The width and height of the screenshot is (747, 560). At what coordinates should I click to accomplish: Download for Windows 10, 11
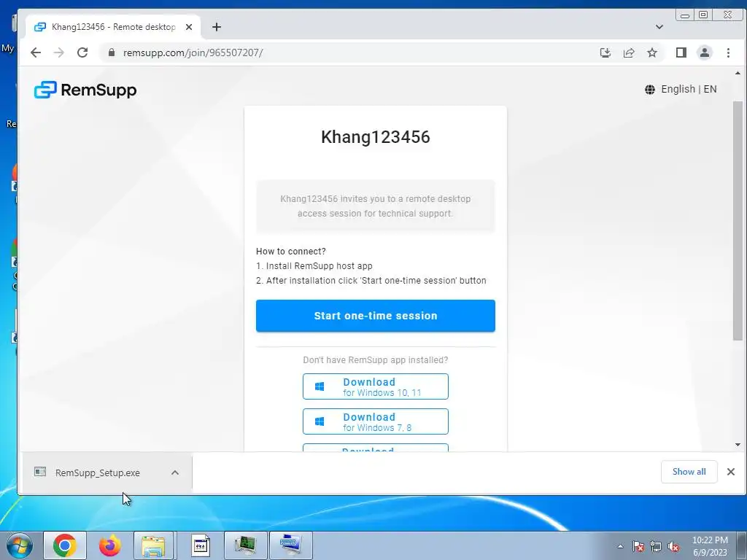coord(376,386)
